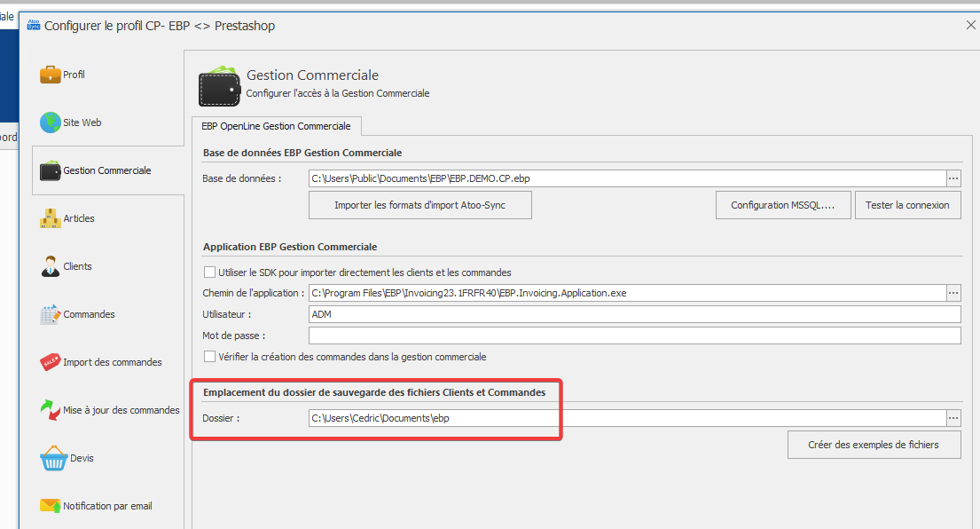Screen dimensions: 980x529
Task: Click Importer les formats d'import Atoo-Sync
Action: coord(420,205)
